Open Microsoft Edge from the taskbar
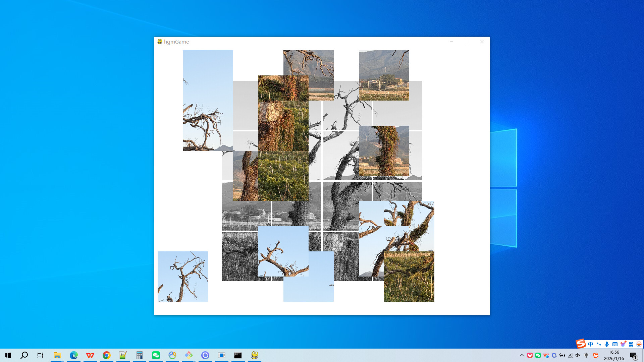Viewport: 644px width, 362px height. (x=73, y=355)
